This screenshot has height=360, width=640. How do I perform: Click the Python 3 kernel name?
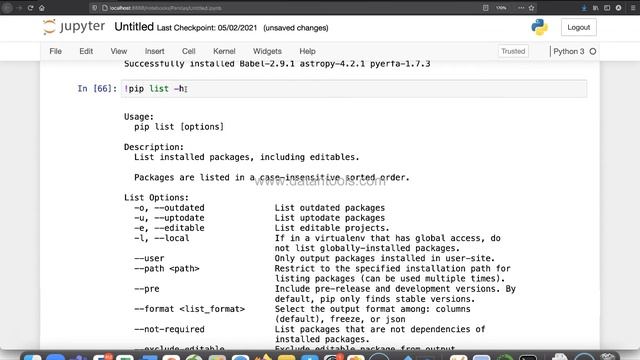[569, 51]
